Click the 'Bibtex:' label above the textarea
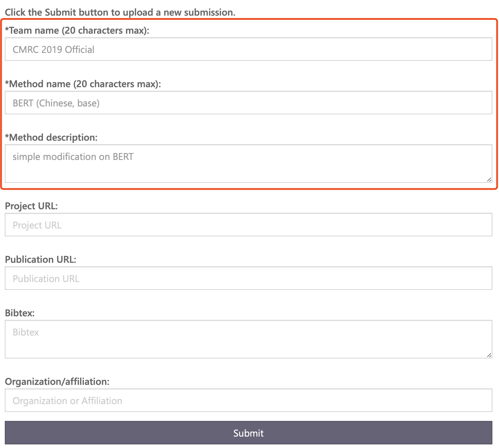The height and width of the screenshot is (448, 499). coord(20,313)
